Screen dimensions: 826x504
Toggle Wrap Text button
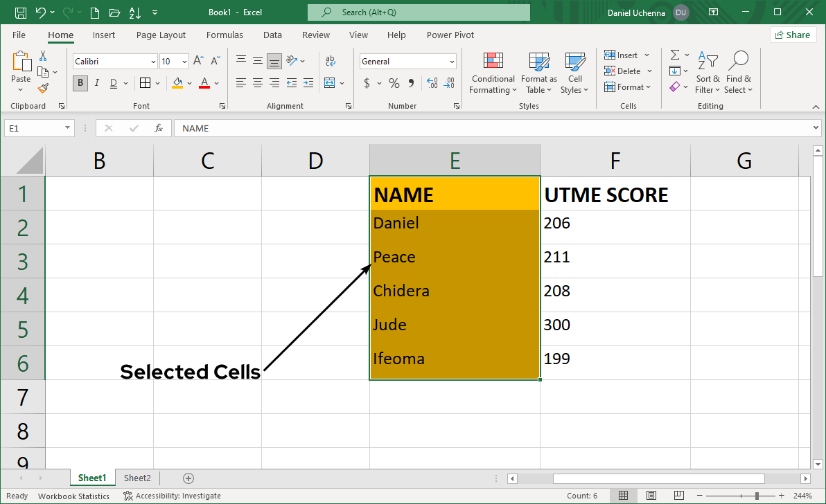pyautogui.click(x=331, y=62)
